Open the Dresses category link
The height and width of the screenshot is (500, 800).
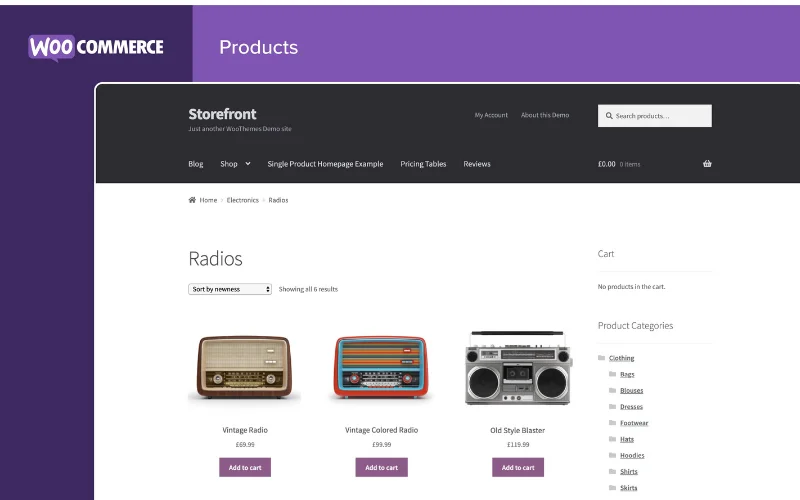tap(632, 407)
